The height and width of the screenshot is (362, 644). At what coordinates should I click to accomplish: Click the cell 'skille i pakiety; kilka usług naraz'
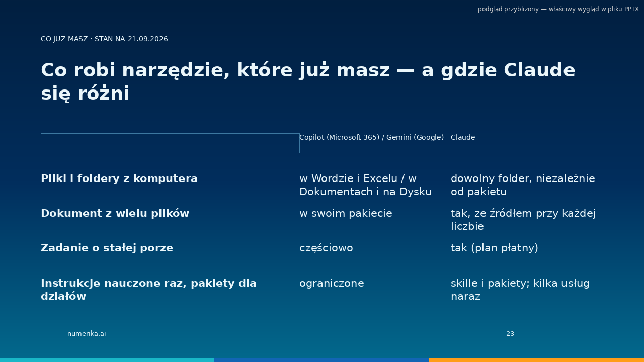click(x=520, y=290)
